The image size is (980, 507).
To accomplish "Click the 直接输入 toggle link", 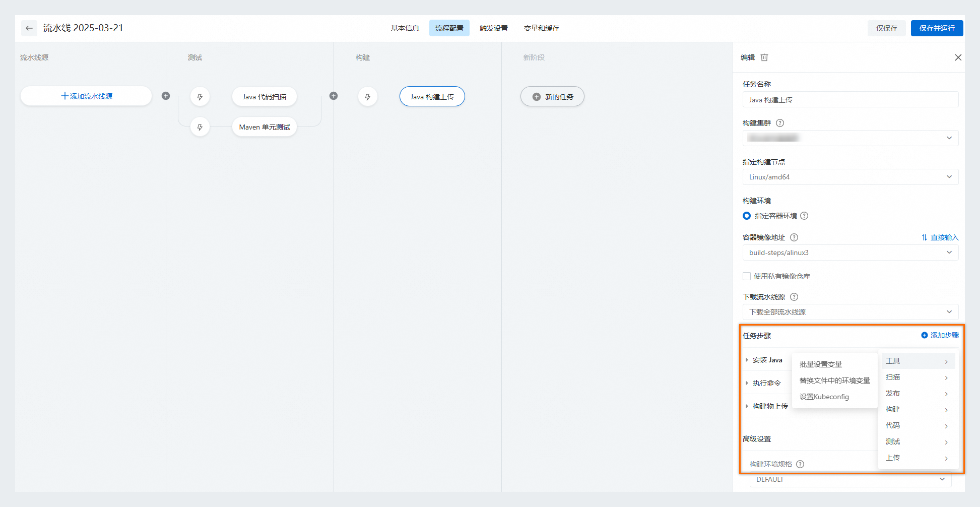I will 940,237.
